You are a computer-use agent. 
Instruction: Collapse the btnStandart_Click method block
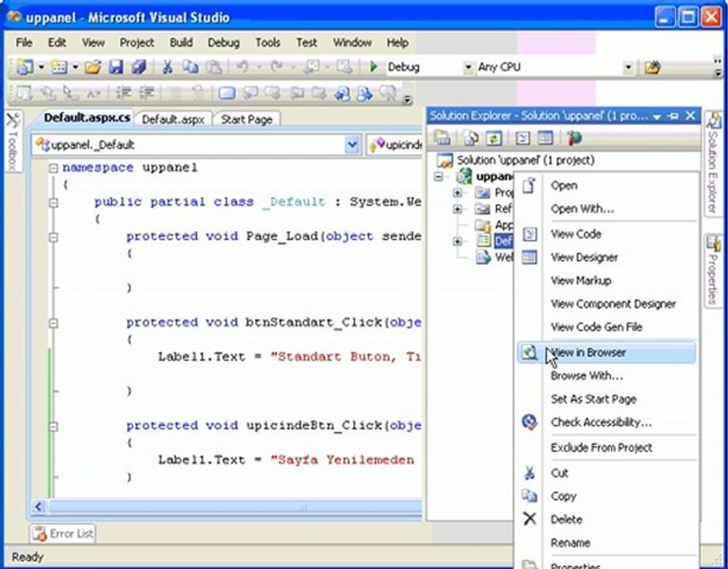54,323
